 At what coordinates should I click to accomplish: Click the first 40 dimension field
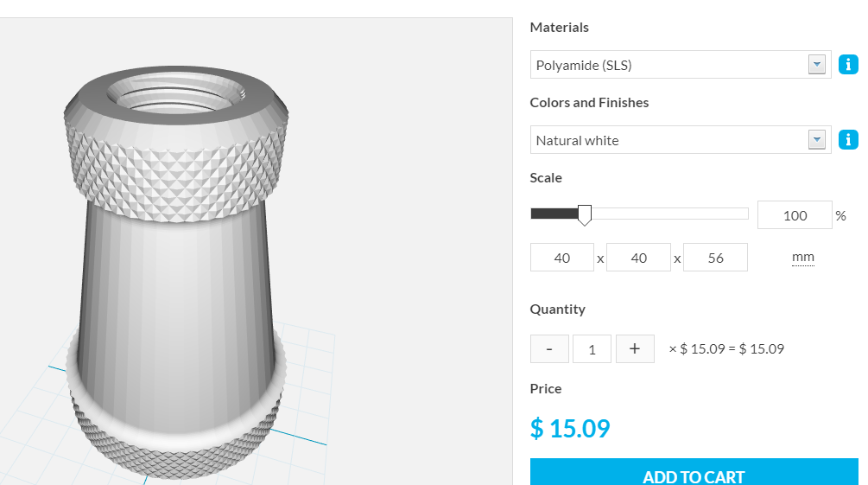point(561,258)
